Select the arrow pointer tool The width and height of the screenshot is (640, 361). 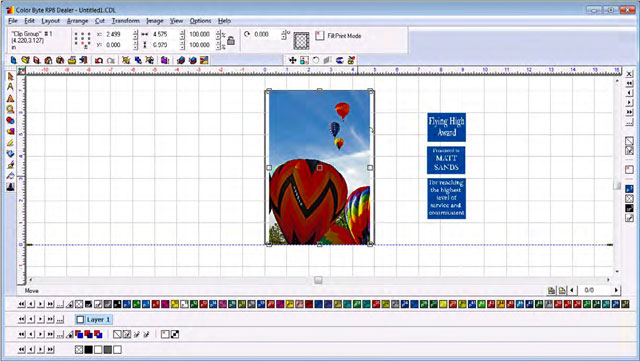10,76
